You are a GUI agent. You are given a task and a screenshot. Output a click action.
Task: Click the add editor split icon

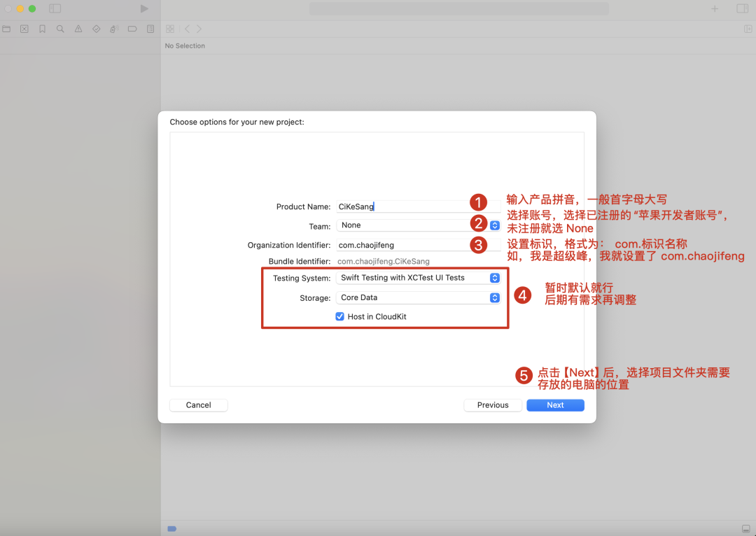pyautogui.click(x=748, y=29)
